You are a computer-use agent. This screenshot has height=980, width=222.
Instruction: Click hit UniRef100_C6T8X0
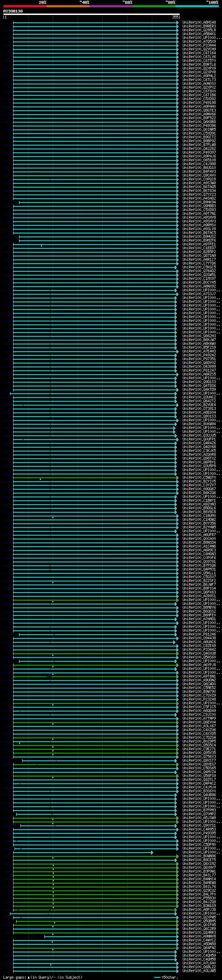tap(199, 91)
